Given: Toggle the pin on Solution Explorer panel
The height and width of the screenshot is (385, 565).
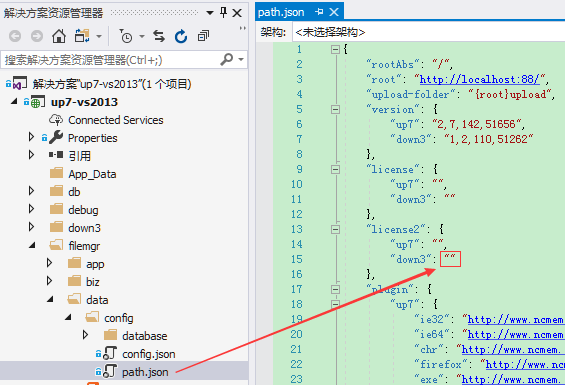Looking at the screenshot, I should [x=223, y=13].
